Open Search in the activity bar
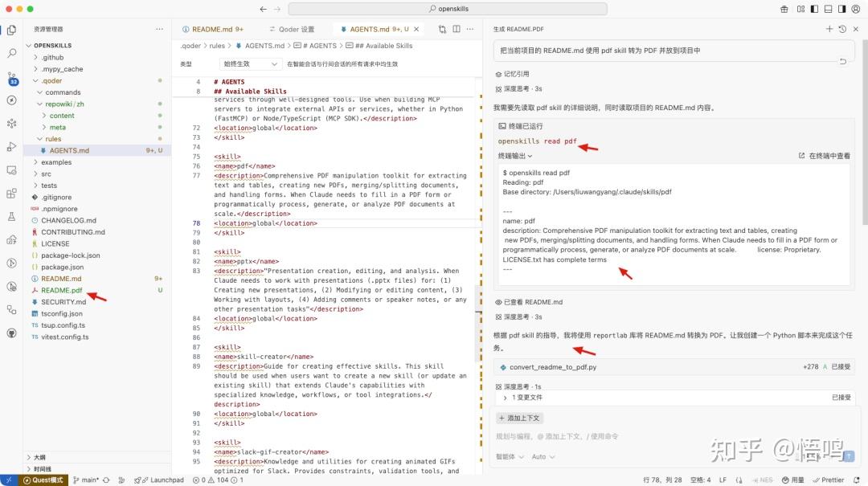Viewport: 868px width, 486px height. (x=11, y=55)
